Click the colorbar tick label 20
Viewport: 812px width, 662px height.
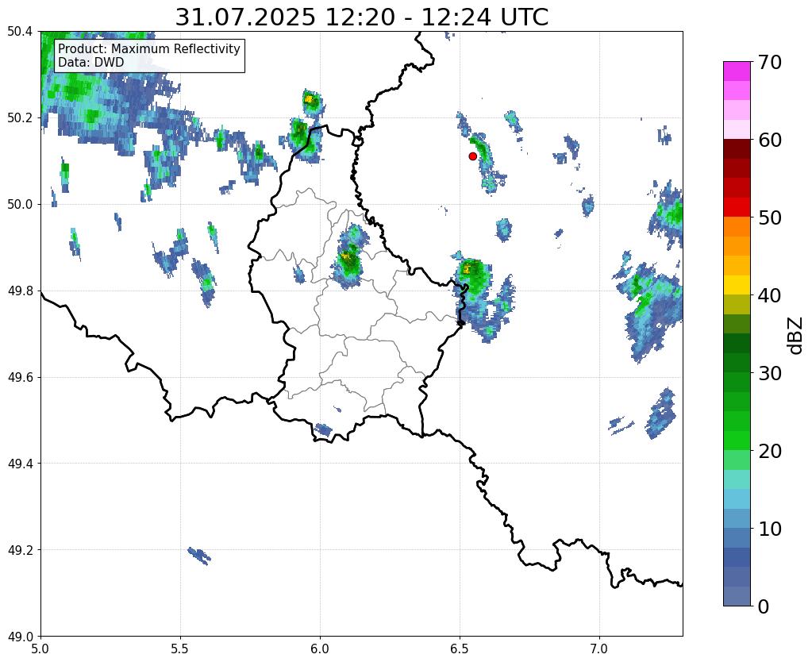click(769, 451)
